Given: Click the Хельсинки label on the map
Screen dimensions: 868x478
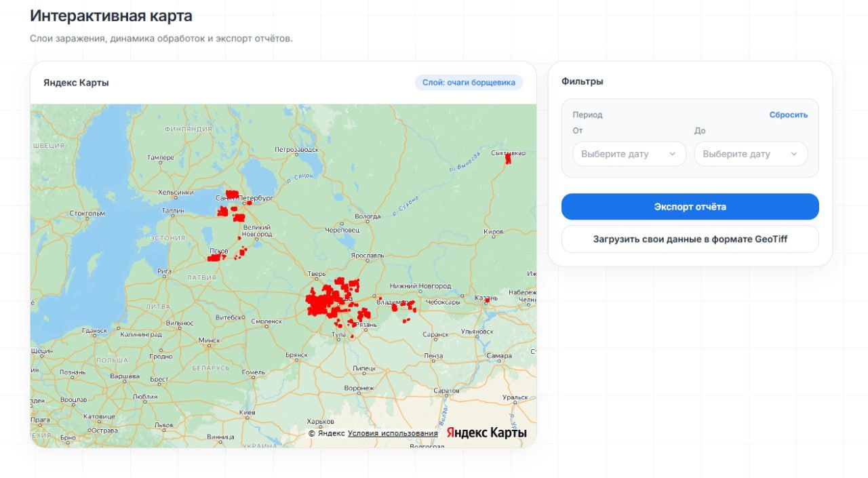Looking at the screenshot, I should [176, 192].
